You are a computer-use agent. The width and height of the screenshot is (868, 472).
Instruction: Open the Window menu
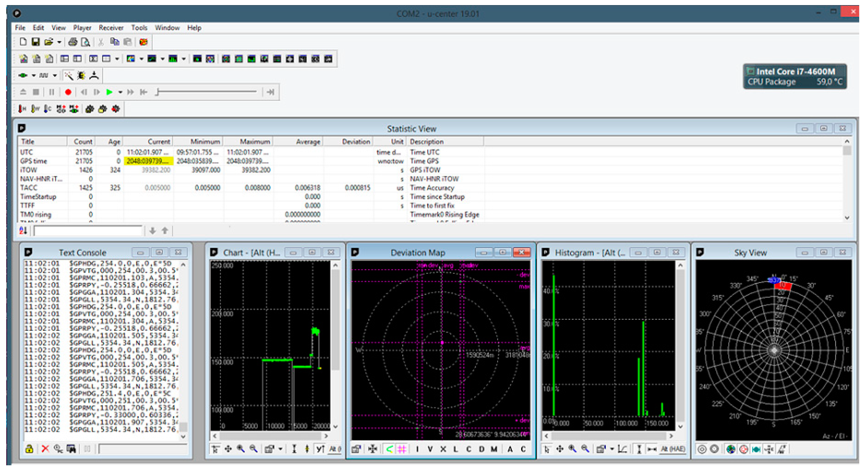click(x=167, y=28)
